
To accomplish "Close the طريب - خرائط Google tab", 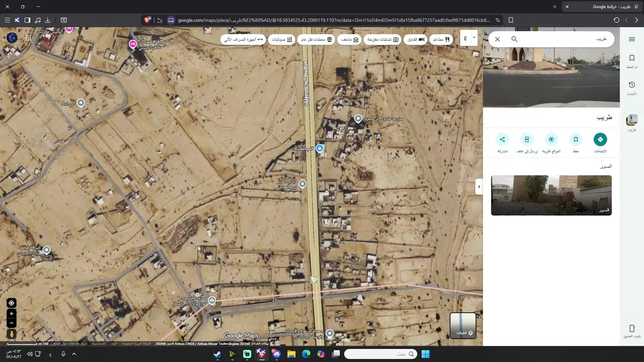I will pyautogui.click(x=567, y=7).
